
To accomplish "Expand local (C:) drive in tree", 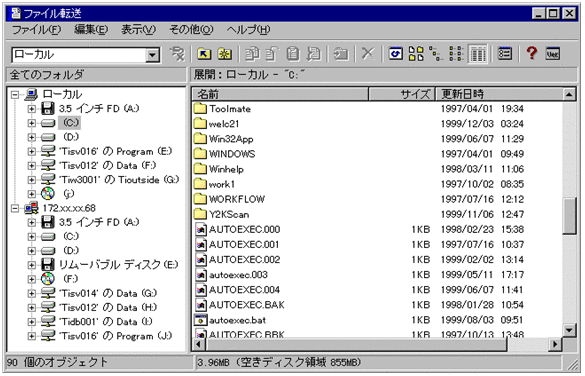I will point(31,123).
